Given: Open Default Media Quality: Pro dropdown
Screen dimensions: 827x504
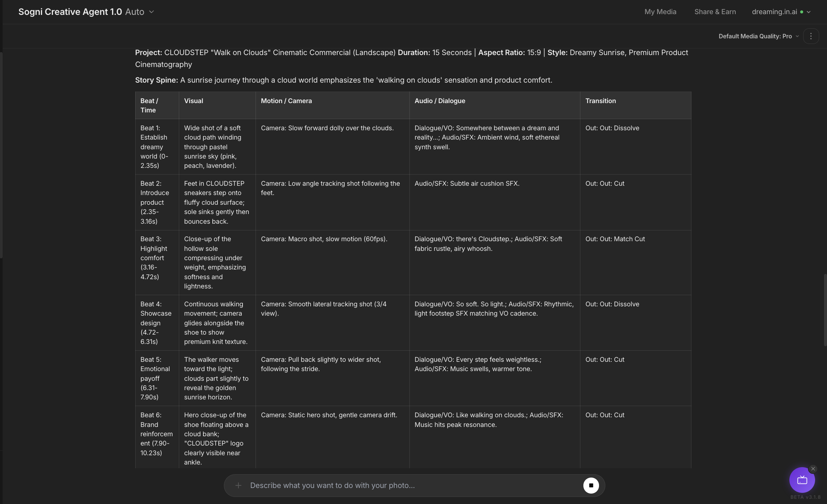Looking at the screenshot, I should (x=758, y=36).
